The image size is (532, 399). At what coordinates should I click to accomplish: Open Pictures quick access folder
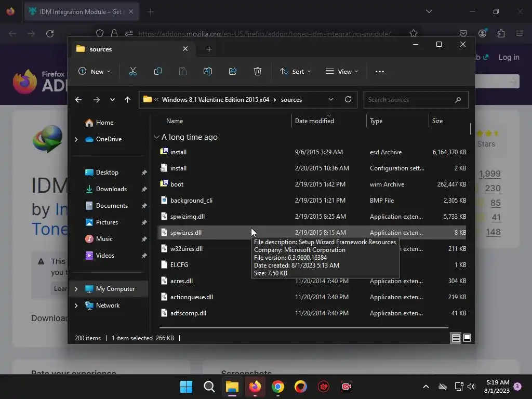pyautogui.click(x=107, y=222)
